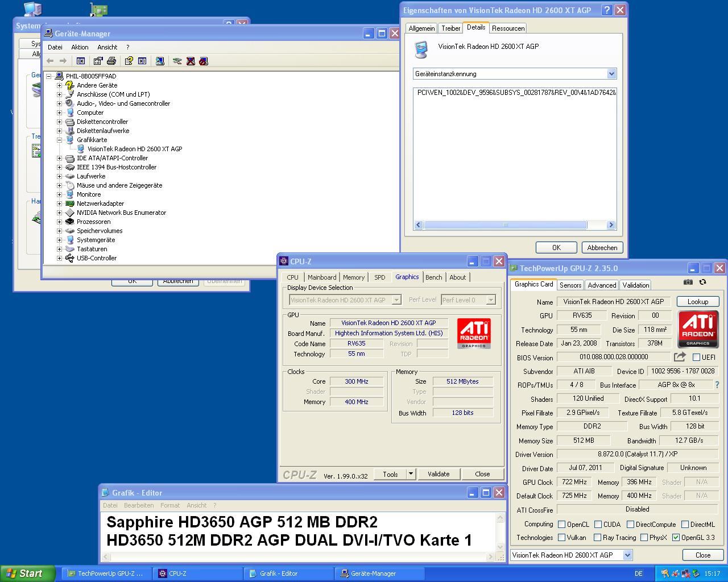The image size is (728, 582).
Task: Click GPU-Z screenshot camera icon
Action: (688, 282)
